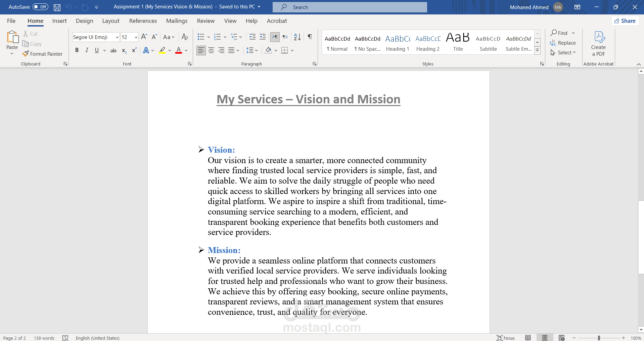Open the font size dropdown

click(x=136, y=37)
